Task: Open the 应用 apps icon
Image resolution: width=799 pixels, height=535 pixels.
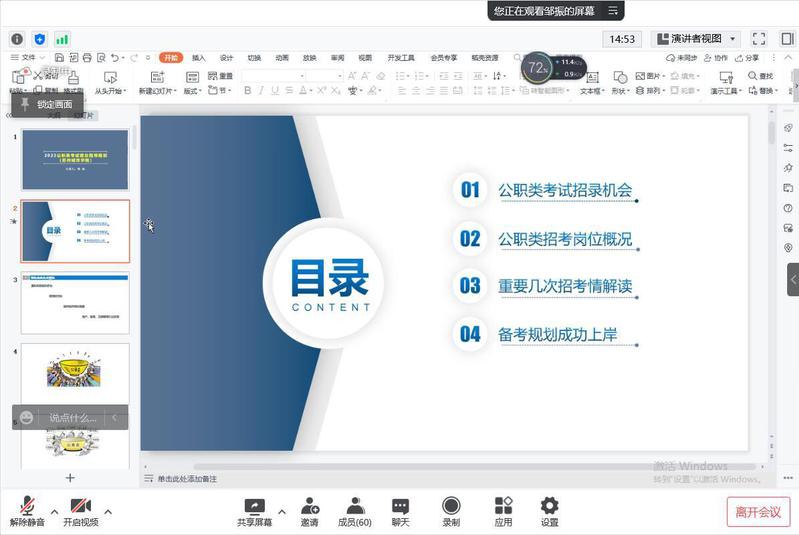Action: [503, 510]
